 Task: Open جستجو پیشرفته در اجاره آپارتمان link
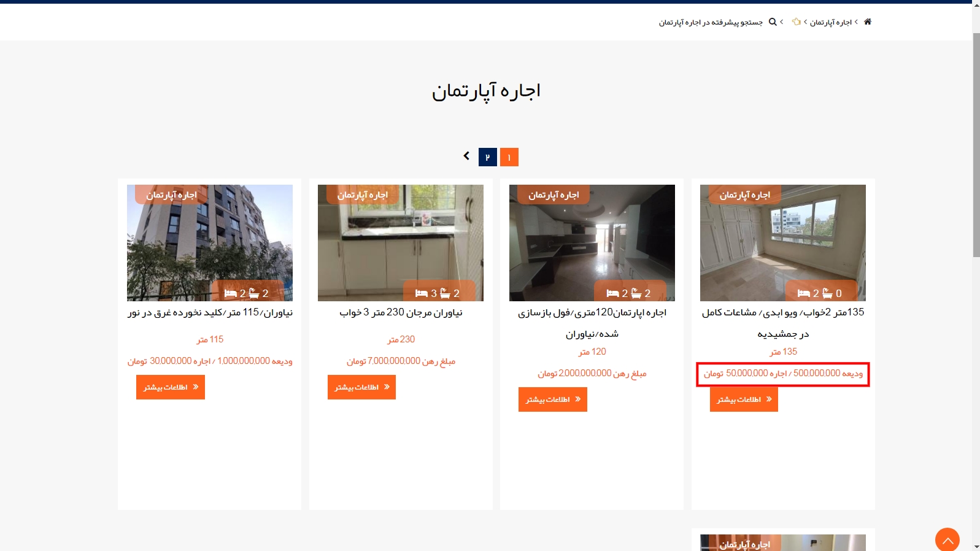point(711,22)
